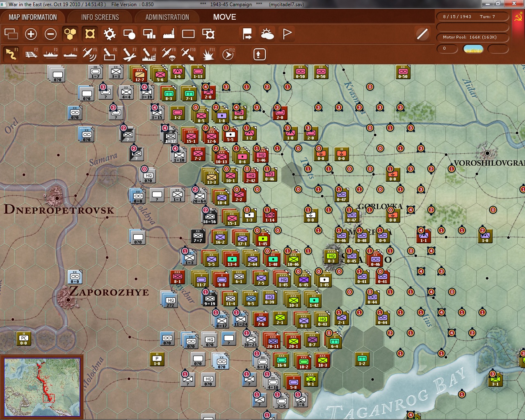Select F11 explosion attack mode

[208, 54]
